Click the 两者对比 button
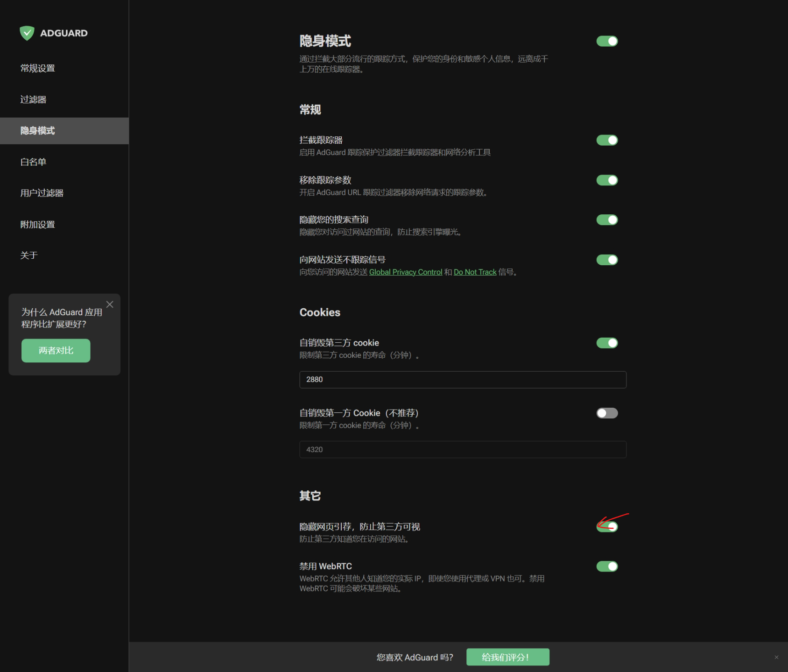 56,350
